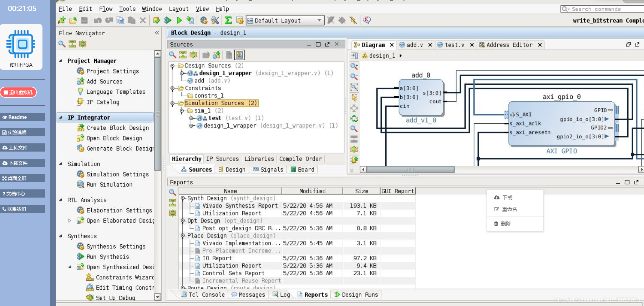The width and height of the screenshot is (644, 306).
Task: Click the 上传文件 sidebar button
Action: click(22, 148)
